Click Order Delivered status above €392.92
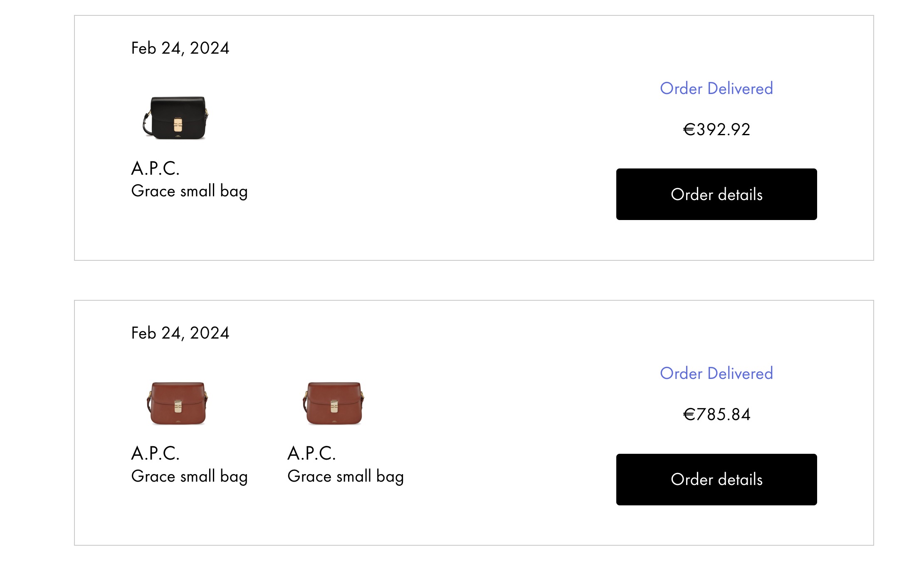 (716, 89)
